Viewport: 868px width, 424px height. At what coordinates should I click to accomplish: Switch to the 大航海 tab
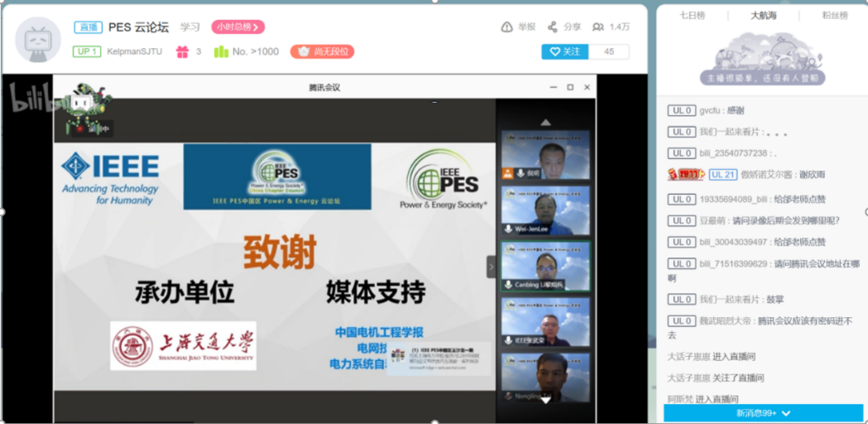click(764, 16)
